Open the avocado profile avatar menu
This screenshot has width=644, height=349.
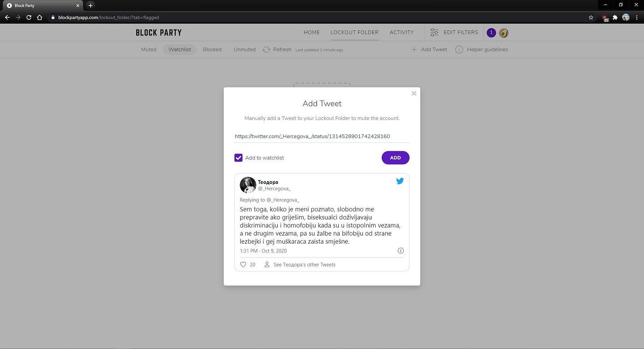(503, 33)
